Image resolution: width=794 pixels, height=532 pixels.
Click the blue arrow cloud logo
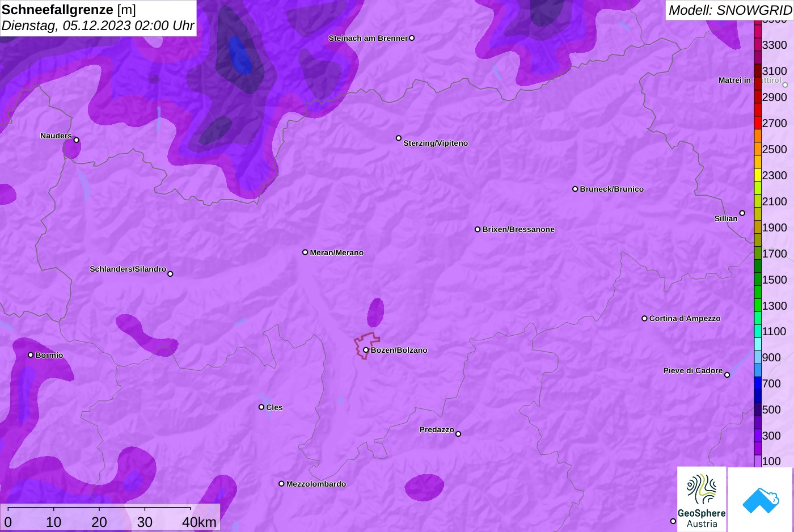761,500
